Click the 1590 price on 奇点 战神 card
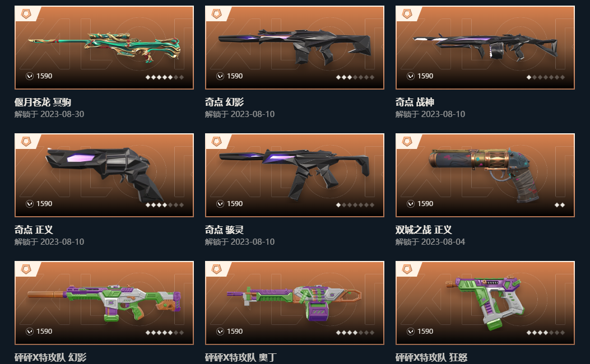Viewport: 590px width, 364px height. tap(425, 76)
